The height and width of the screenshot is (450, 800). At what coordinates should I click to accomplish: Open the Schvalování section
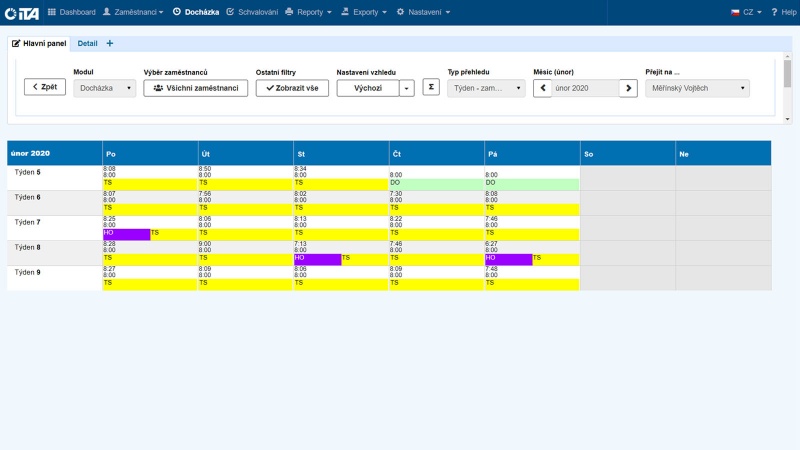(251, 12)
